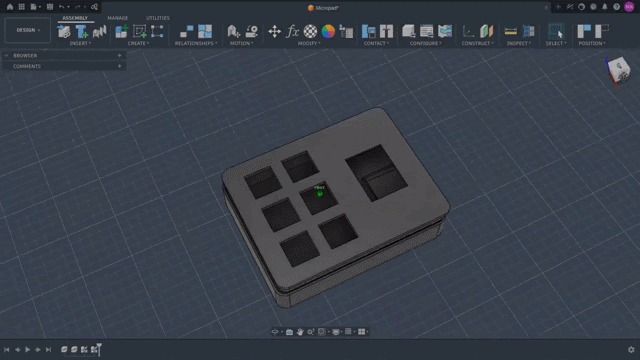Select the Pan hand tool in navigation bar
640x360 pixels.
point(300,332)
